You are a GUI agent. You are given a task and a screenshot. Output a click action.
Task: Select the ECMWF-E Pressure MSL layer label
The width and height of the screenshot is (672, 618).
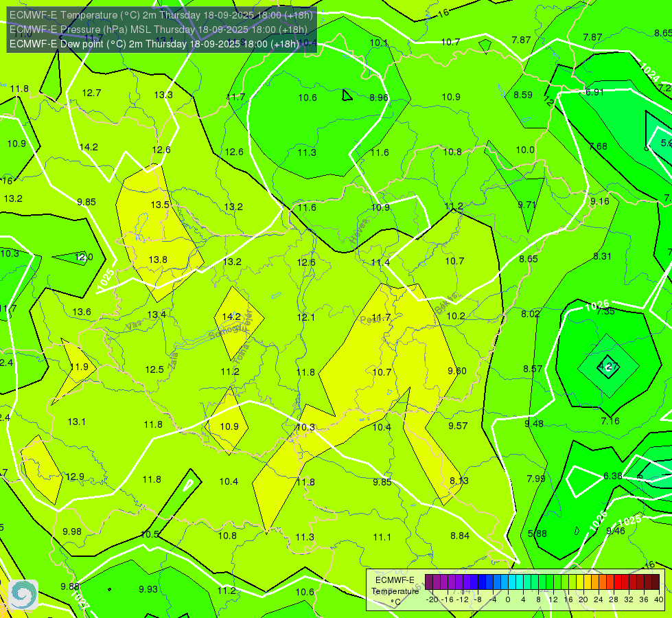[158, 30]
